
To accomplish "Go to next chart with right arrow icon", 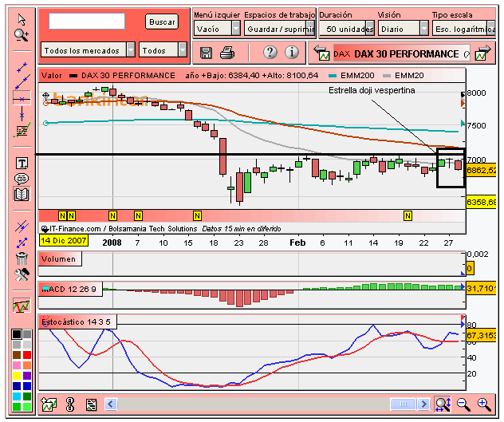I will click(482, 53).
